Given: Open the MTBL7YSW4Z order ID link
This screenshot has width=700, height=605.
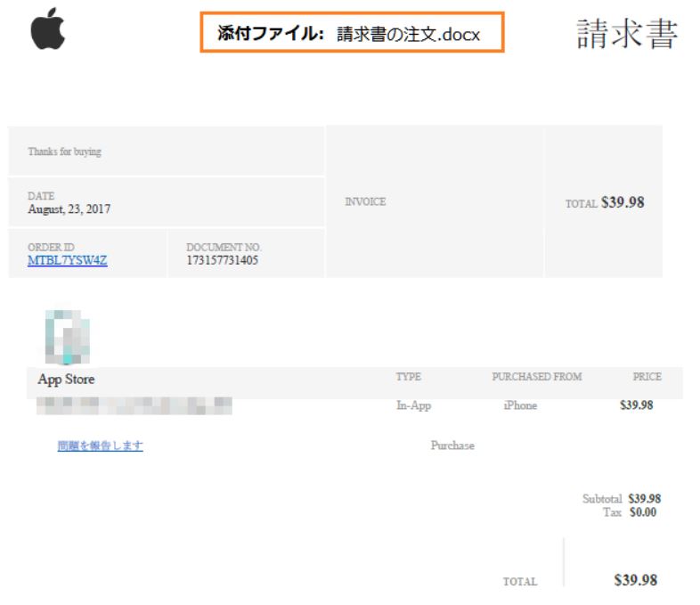Looking at the screenshot, I should tap(68, 260).
